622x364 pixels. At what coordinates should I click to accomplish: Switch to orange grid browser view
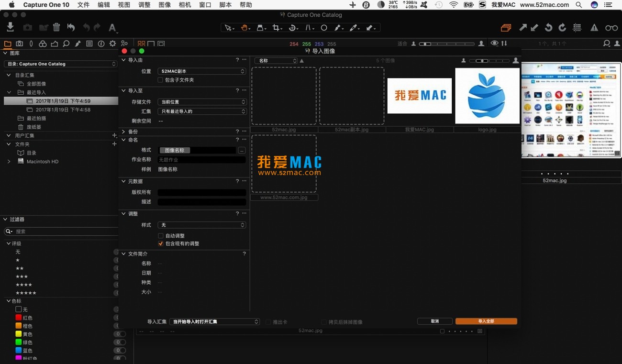tap(142, 44)
